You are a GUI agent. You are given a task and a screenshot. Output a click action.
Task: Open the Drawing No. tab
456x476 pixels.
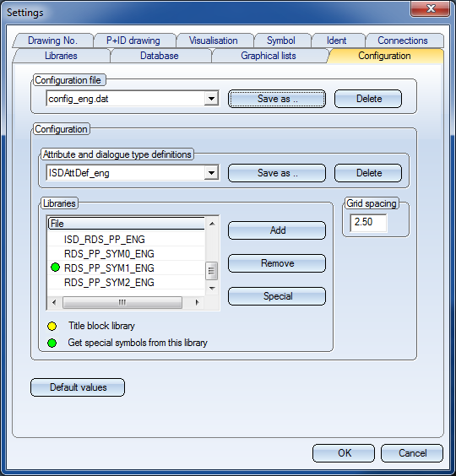point(52,41)
